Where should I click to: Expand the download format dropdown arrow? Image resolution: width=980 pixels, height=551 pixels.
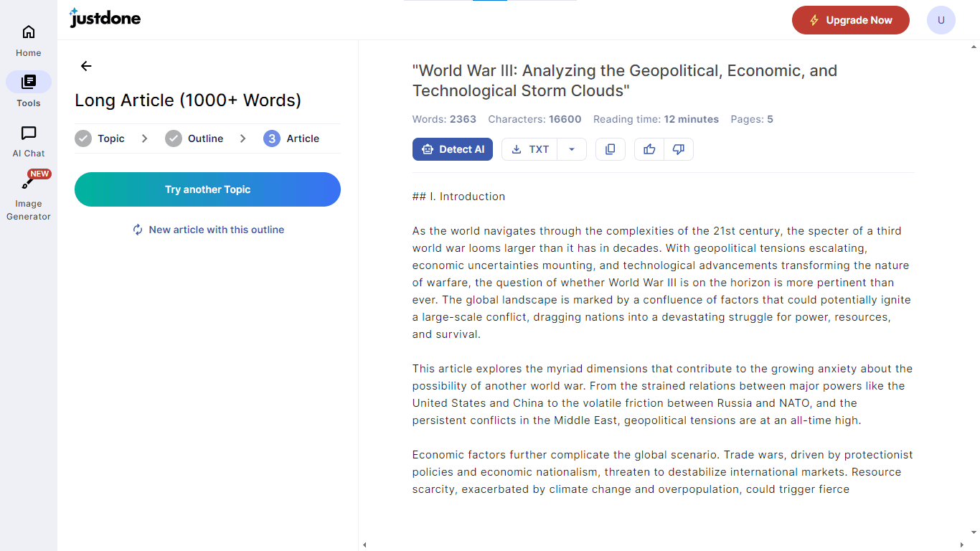(572, 149)
